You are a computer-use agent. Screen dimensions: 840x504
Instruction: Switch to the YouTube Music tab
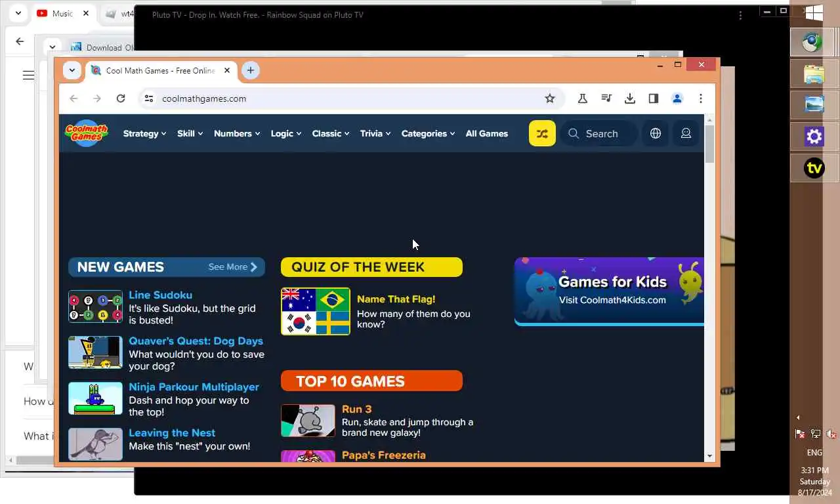[x=62, y=13]
